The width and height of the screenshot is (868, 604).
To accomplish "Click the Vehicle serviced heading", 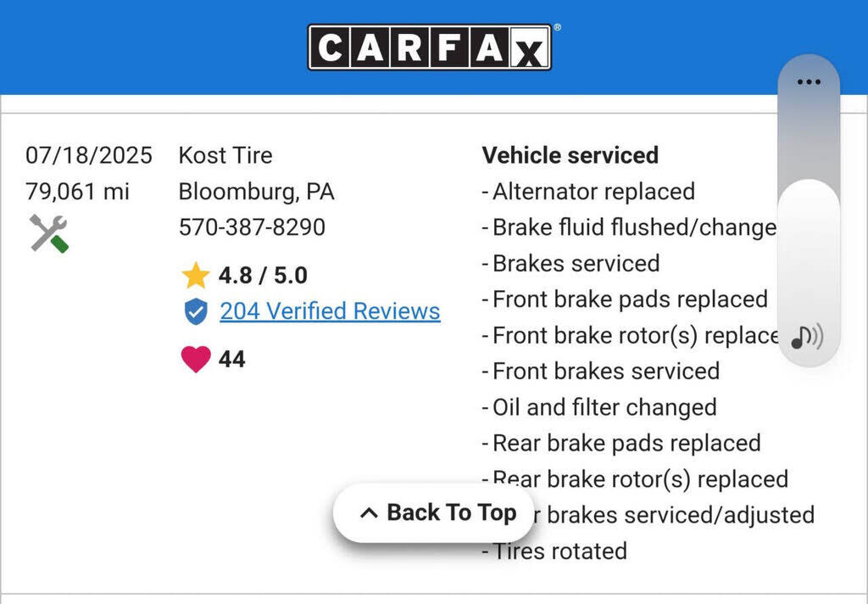I will [570, 155].
